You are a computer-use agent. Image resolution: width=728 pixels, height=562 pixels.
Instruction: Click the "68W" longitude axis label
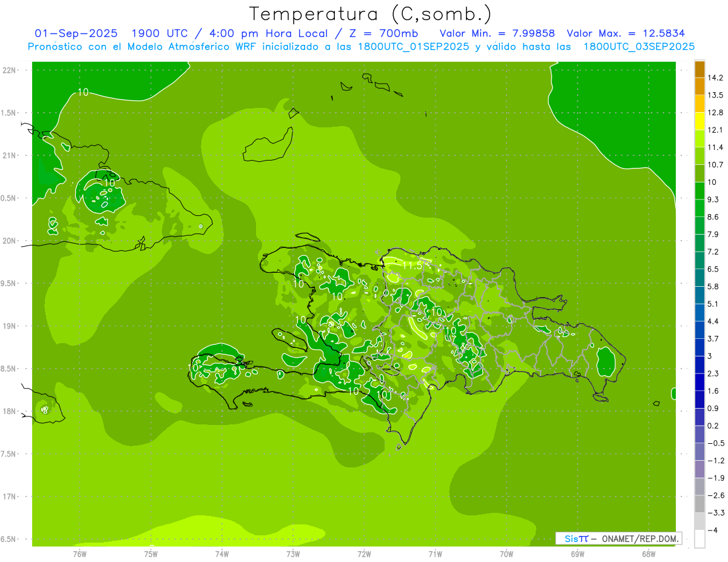tap(648, 554)
